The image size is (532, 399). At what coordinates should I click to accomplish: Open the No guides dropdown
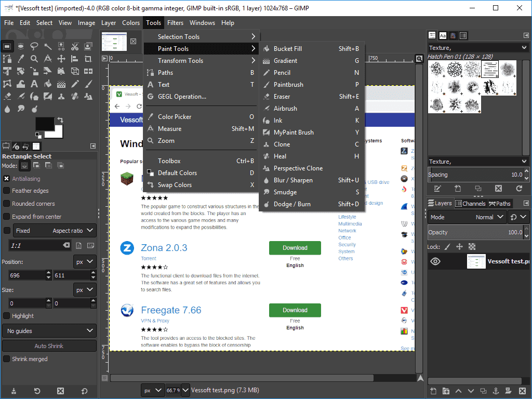pyautogui.click(x=49, y=331)
